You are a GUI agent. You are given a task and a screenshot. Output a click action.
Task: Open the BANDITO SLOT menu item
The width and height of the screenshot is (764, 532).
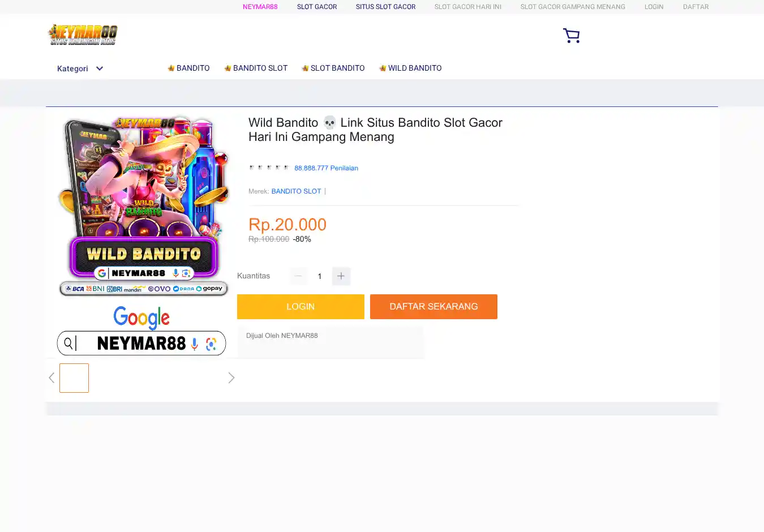pyautogui.click(x=256, y=68)
